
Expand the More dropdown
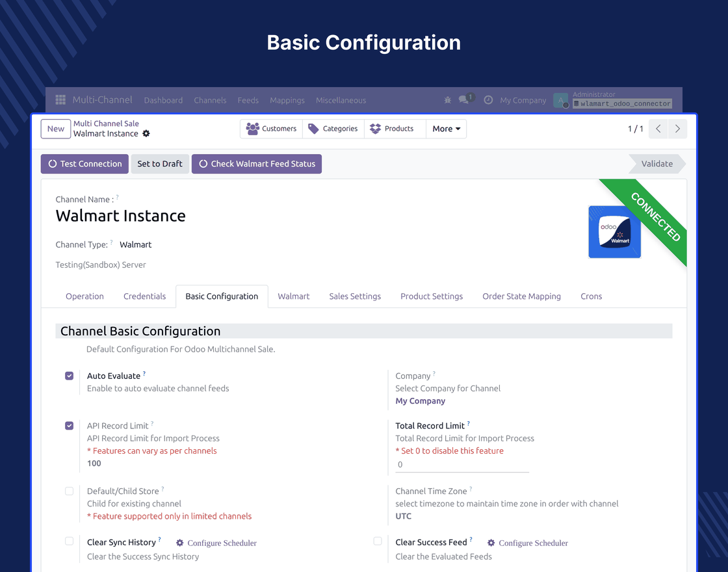point(446,129)
